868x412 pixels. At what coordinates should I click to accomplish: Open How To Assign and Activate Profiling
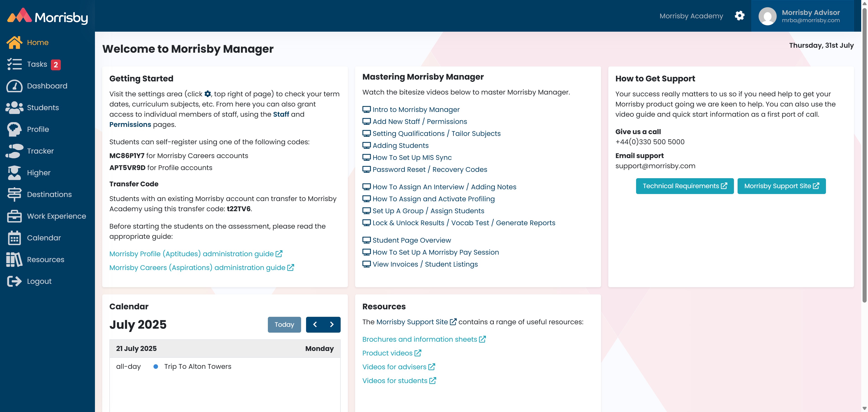tap(433, 199)
